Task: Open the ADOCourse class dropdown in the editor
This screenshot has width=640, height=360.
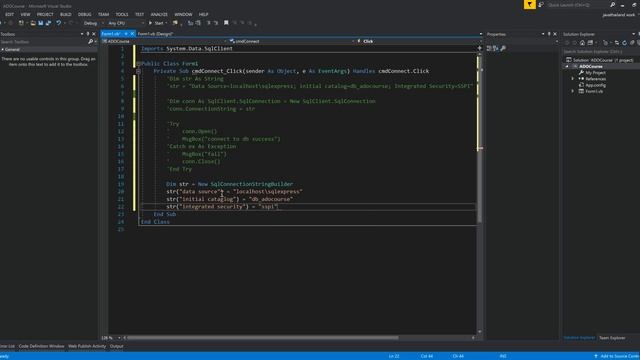Action: click(x=164, y=41)
